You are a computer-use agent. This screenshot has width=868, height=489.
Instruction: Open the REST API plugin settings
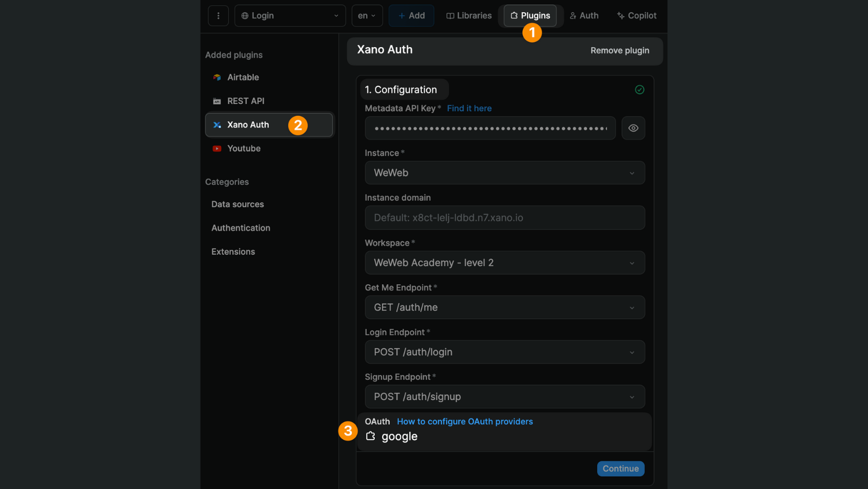tap(247, 101)
